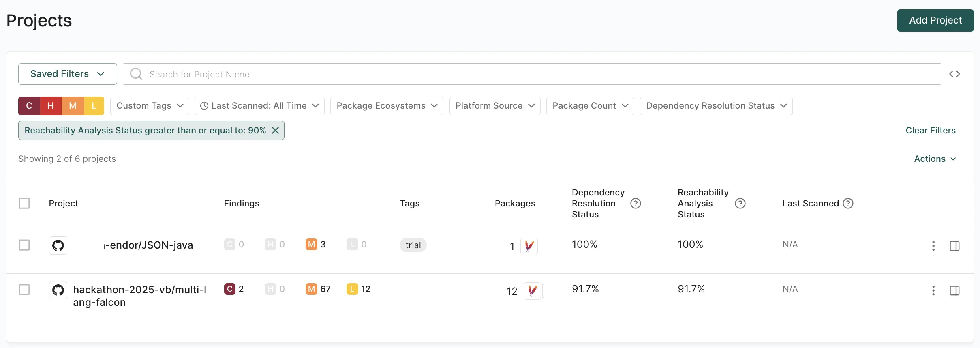Expand the Package Count filter
980x348 pixels.
590,106
